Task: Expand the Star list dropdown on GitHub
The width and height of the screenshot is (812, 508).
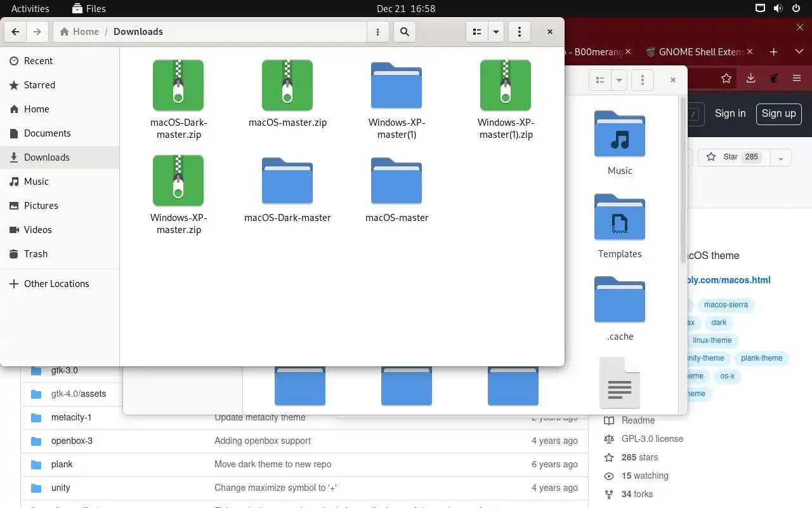Action: [x=781, y=157]
